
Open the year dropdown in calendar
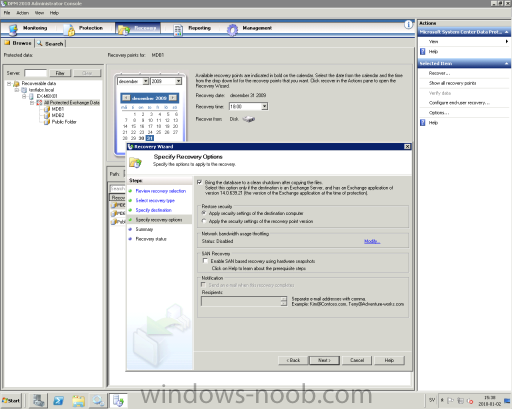click(x=179, y=81)
